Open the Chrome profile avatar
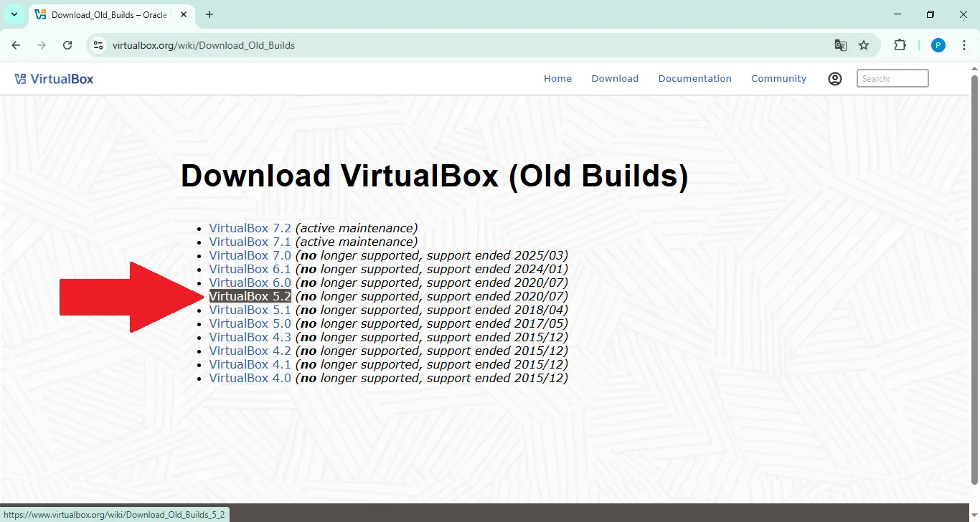The image size is (980, 522). 938,44
